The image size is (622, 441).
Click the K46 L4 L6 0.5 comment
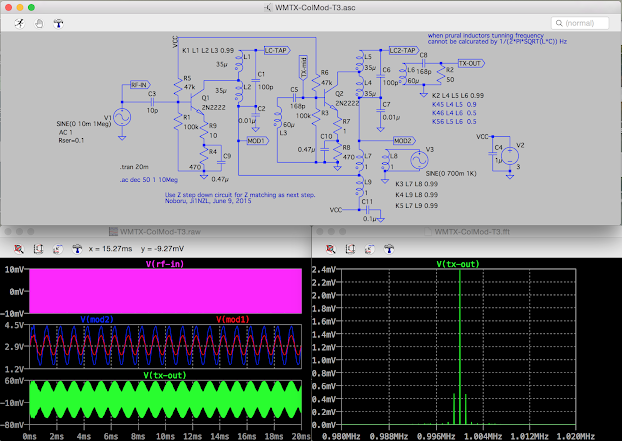(454, 113)
